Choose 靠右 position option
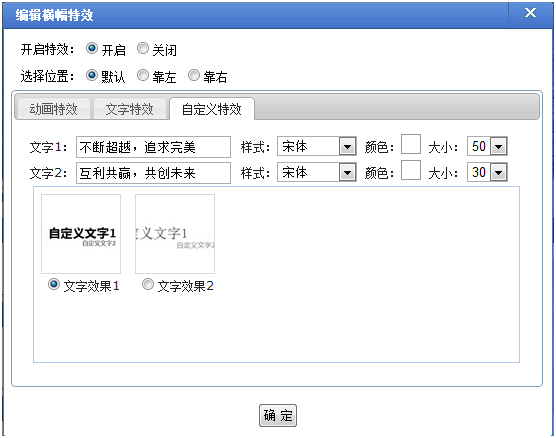Viewport: 556px width, 438px height. pos(194,75)
